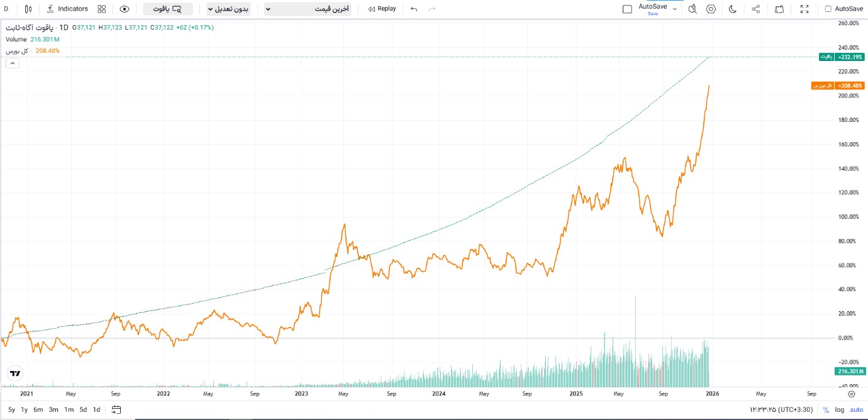Select the 6m time range

[x=38, y=409]
